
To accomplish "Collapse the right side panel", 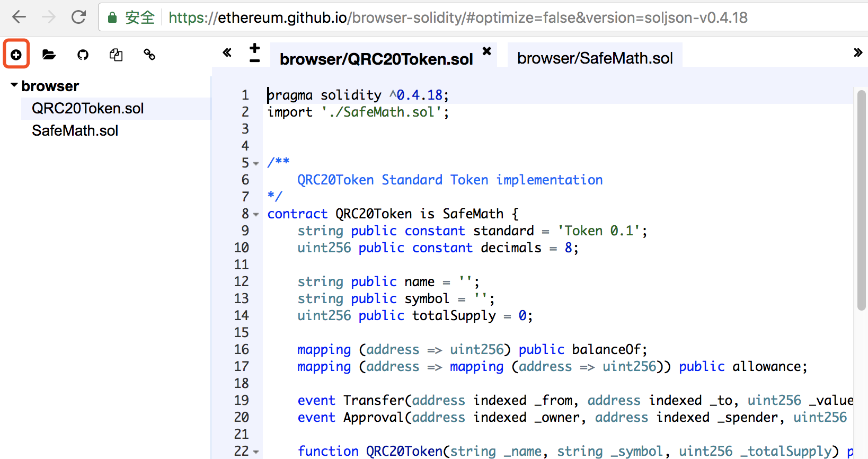I will pos(858,52).
